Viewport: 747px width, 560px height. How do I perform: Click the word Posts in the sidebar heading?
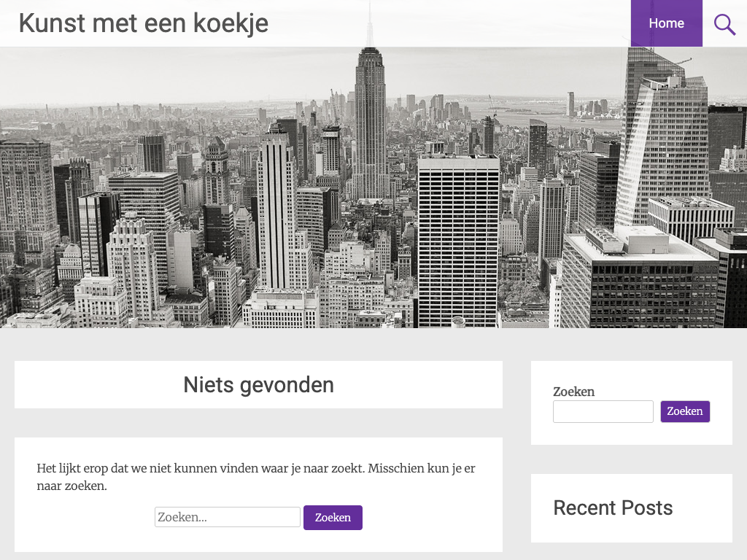click(646, 507)
